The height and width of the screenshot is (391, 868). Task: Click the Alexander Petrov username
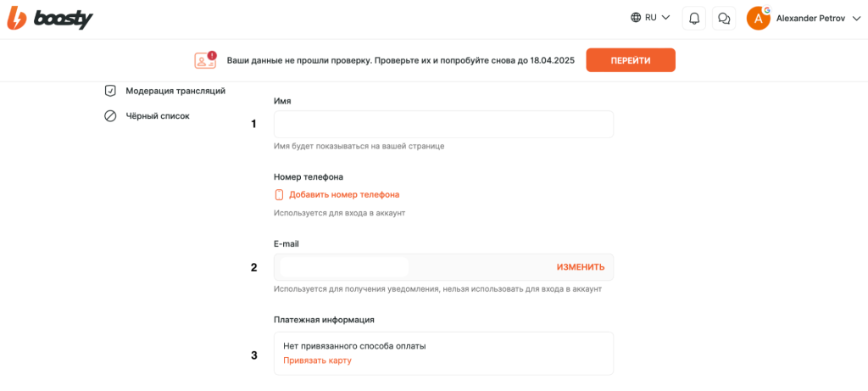(810, 19)
